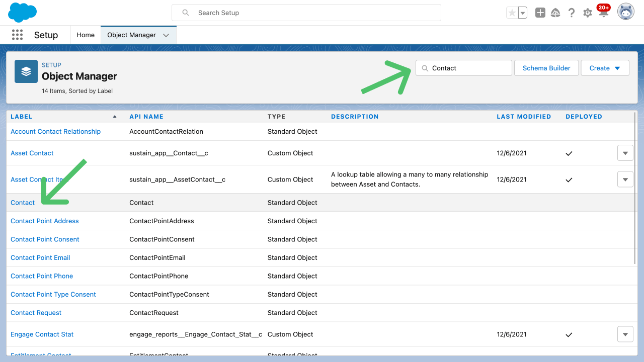This screenshot has height=362, width=644.
Task: Open the setup gear icon
Action: point(587,13)
